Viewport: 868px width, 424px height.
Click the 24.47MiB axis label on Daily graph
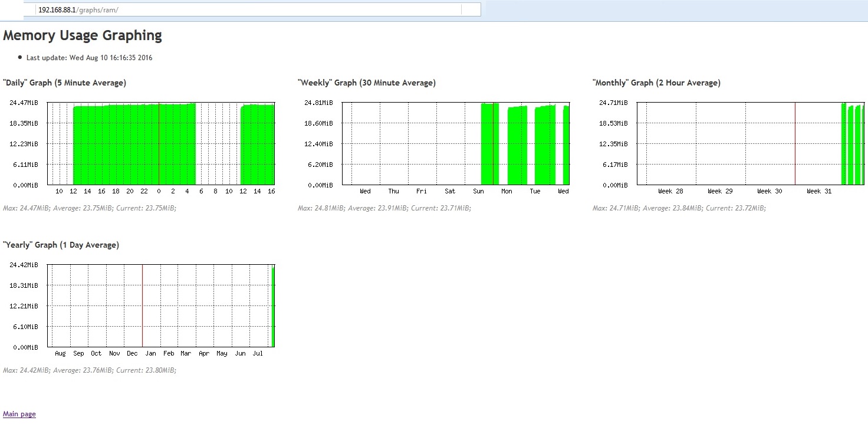tap(24, 103)
